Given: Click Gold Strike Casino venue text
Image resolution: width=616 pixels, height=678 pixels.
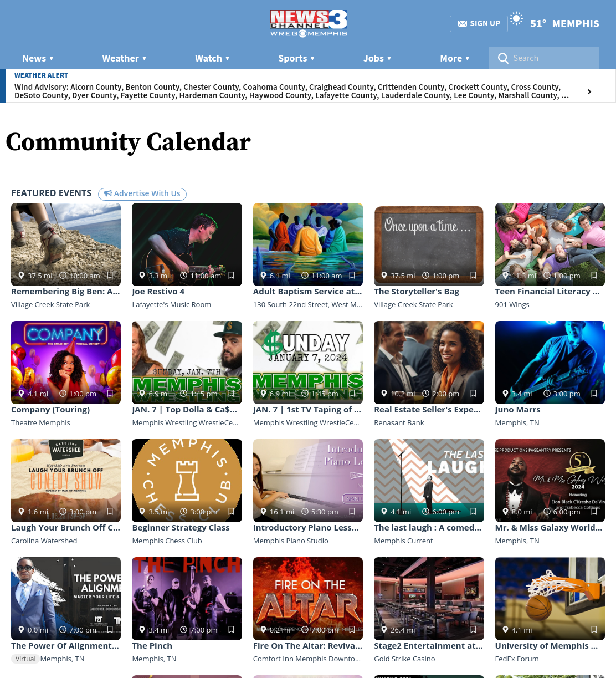Looking at the screenshot, I should pyautogui.click(x=404, y=659).
